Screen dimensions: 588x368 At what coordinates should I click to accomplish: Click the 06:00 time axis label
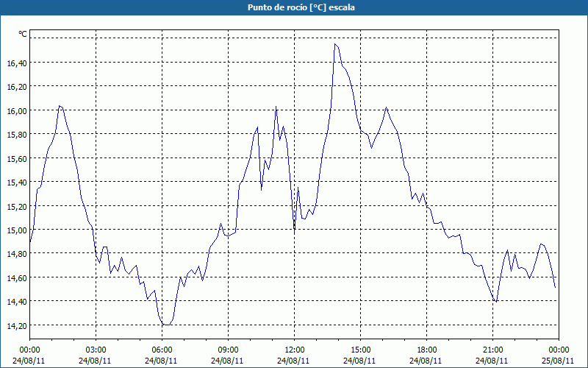coord(162,350)
